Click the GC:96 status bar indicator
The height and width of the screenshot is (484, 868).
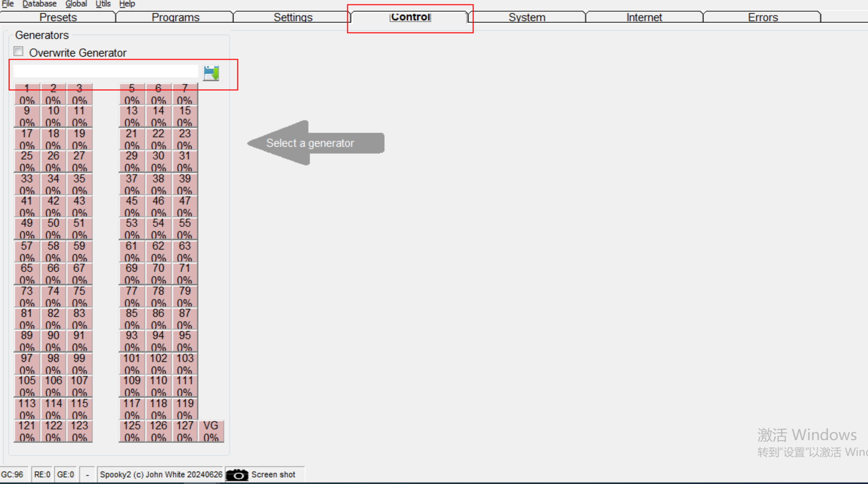click(12, 475)
